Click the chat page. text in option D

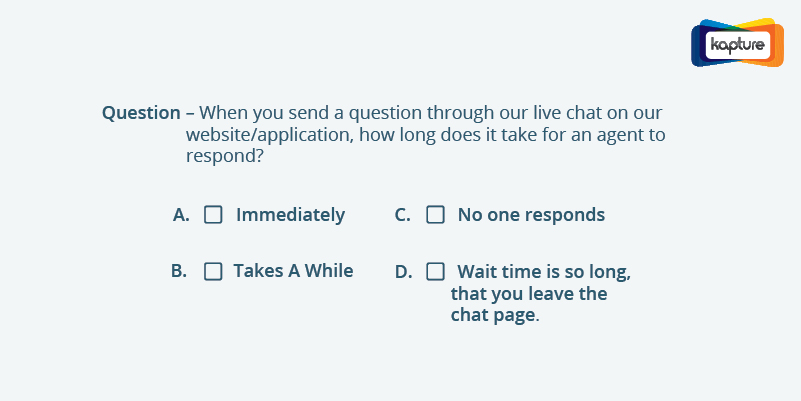click(x=495, y=315)
